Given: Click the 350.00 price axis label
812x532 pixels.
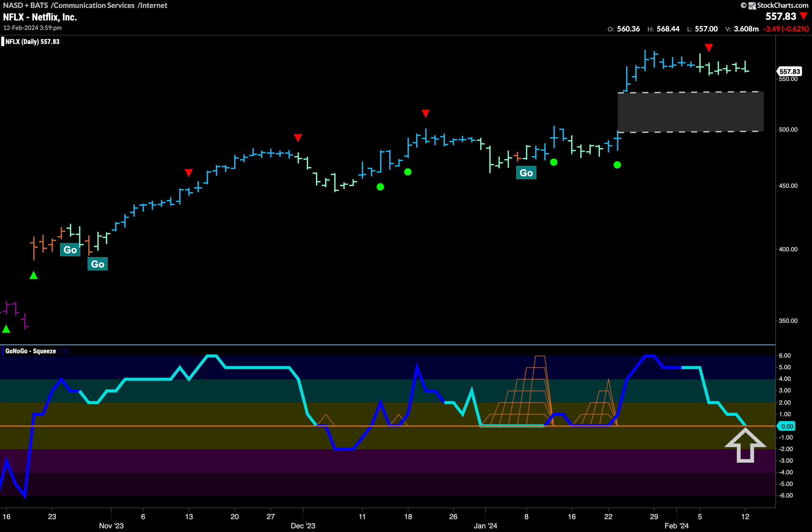Looking at the screenshot, I should [x=788, y=321].
